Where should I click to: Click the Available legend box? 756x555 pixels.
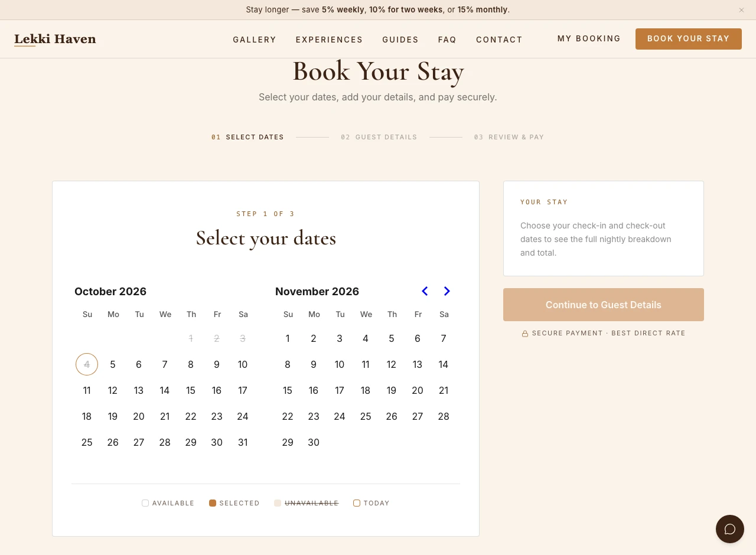(x=145, y=503)
